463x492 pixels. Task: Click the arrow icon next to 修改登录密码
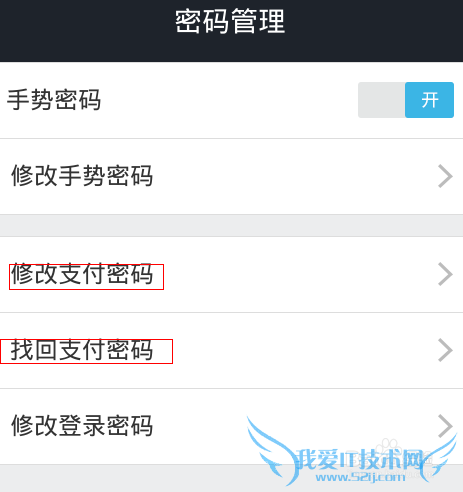click(x=445, y=426)
